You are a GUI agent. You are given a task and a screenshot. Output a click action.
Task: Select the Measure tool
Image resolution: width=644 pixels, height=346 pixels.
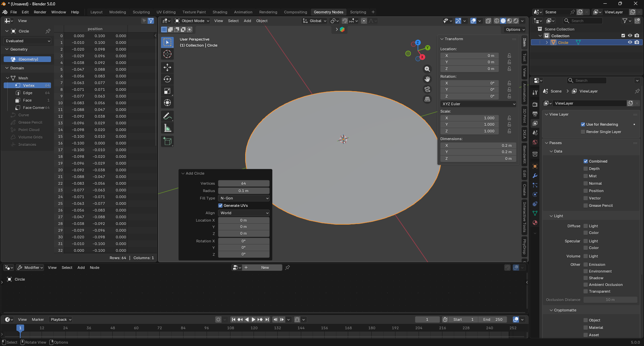[167, 128]
